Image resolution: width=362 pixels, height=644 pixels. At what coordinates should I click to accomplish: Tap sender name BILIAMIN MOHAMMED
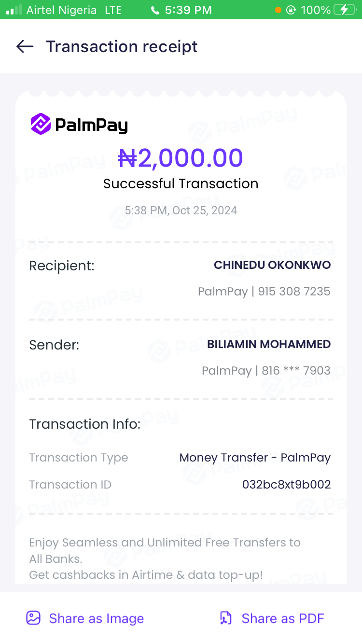coord(269,344)
